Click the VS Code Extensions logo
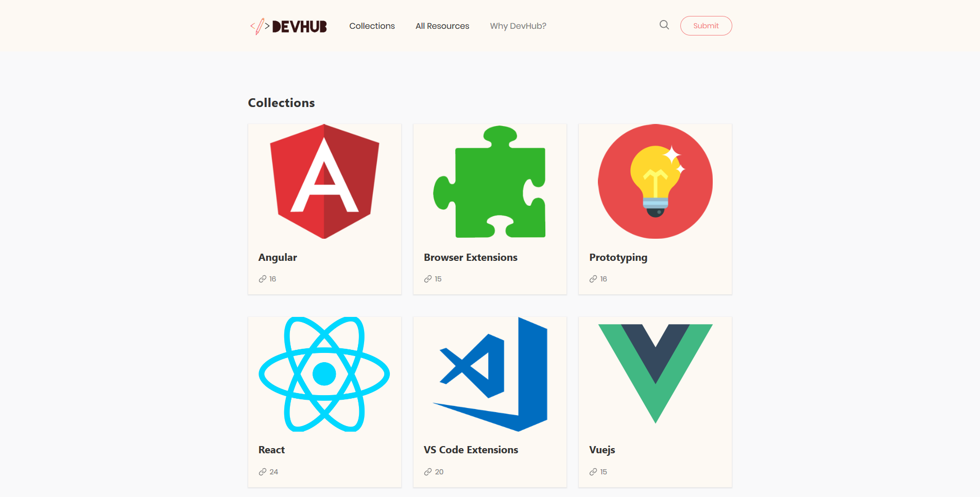The image size is (980, 497). point(490,374)
